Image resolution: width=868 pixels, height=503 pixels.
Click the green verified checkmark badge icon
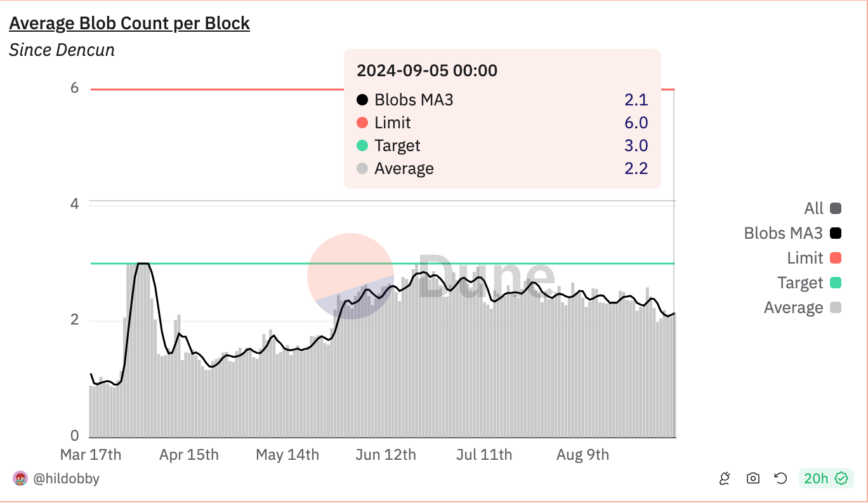tap(842, 478)
